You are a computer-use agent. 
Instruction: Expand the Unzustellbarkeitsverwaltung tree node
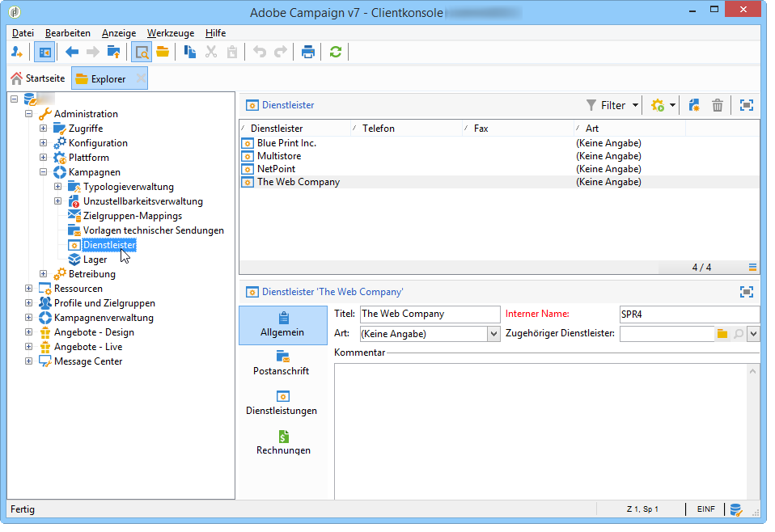point(57,201)
